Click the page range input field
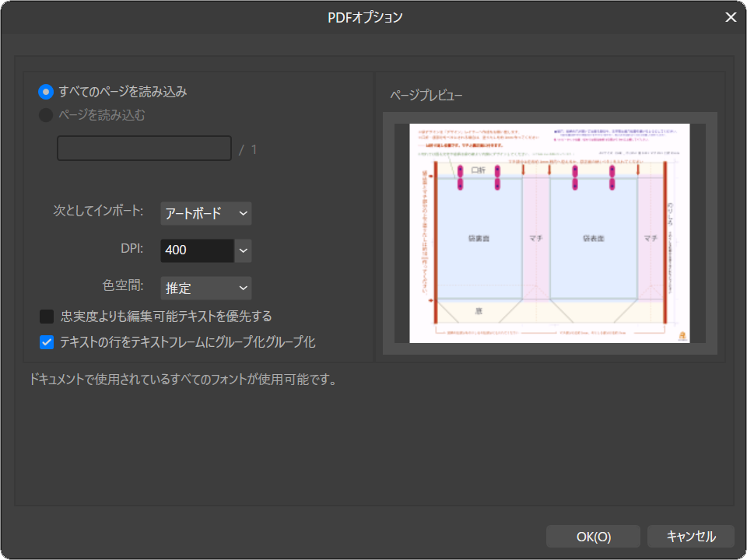This screenshot has height=560, width=747. click(144, 149)
